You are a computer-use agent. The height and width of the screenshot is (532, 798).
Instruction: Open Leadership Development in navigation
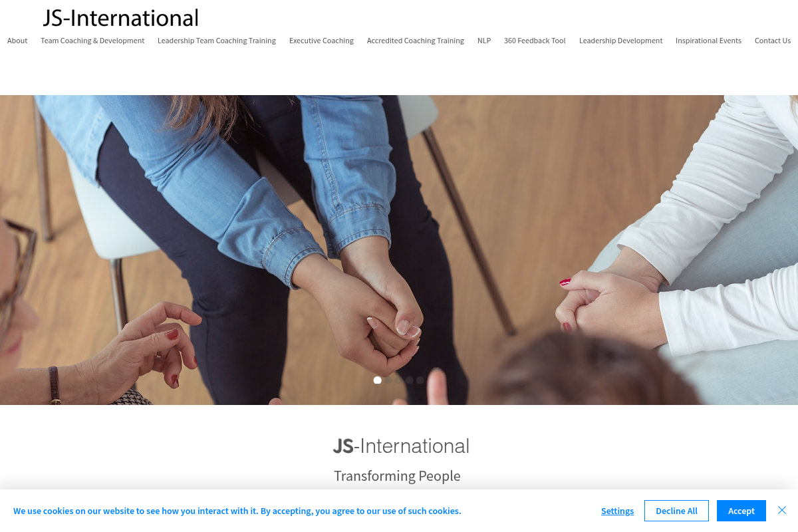click(620, 41)
